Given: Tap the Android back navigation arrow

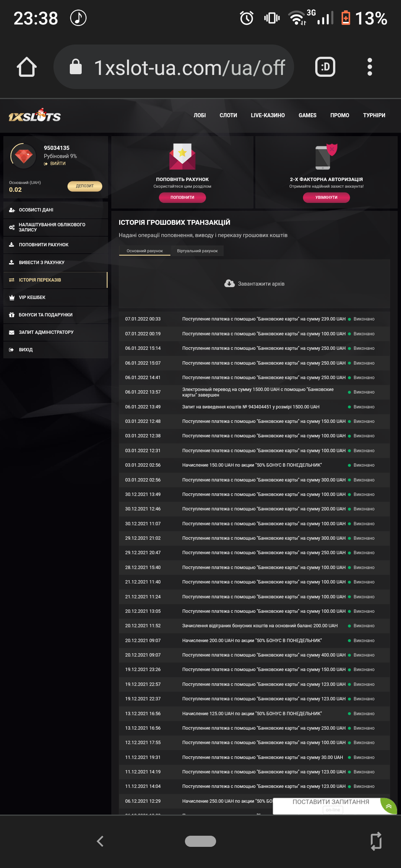Looking at the screenshot, I should click(100, 841).
